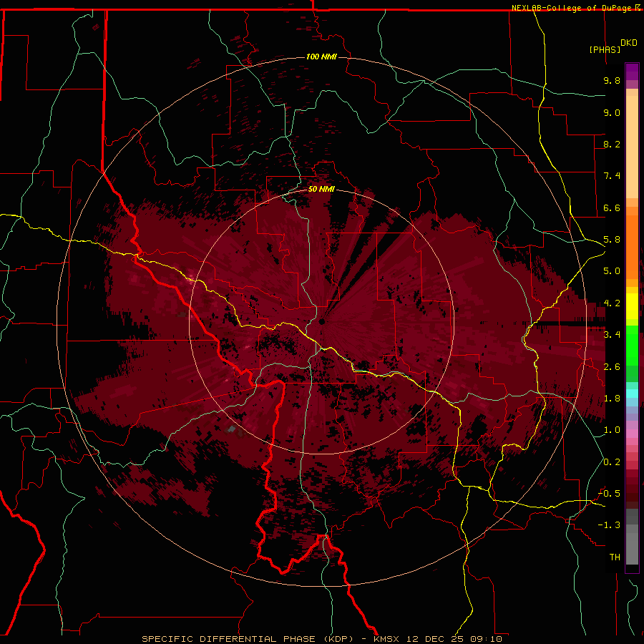Click the 09:10 time stamp in the caption
Screen dimensions: 644x644
[x=487, y=639]
